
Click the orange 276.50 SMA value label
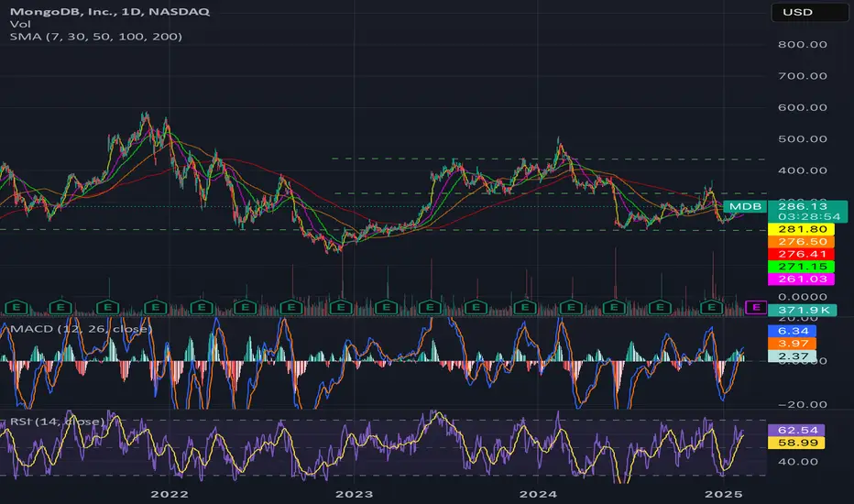(x=801, y=241)
